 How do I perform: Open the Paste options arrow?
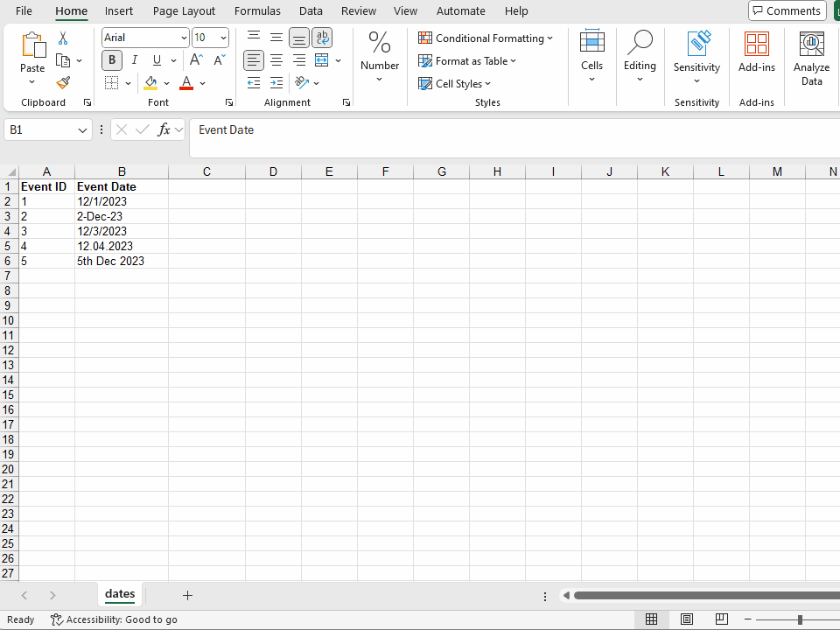click(x=32, y=82)
